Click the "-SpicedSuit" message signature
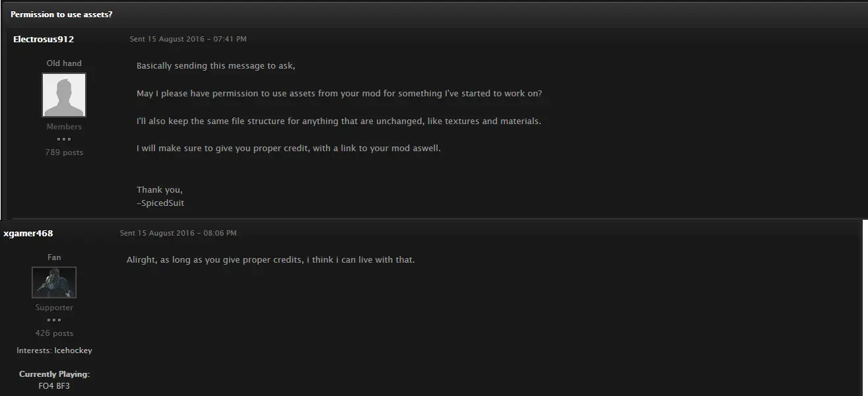The height and width of the screenshot is (396, 868). tap(160, 203)
